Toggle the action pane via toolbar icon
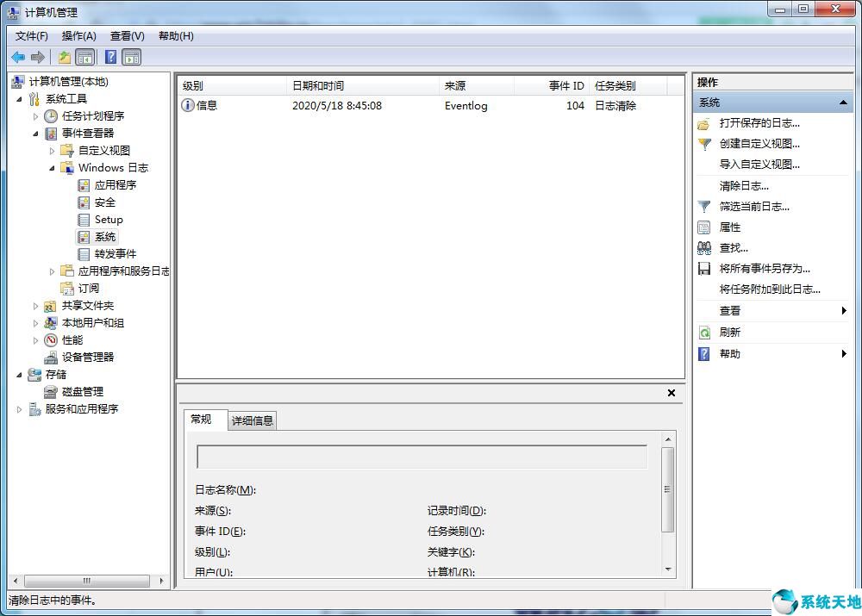The height and width of the screenshot is (616, 862). (131, 57)
